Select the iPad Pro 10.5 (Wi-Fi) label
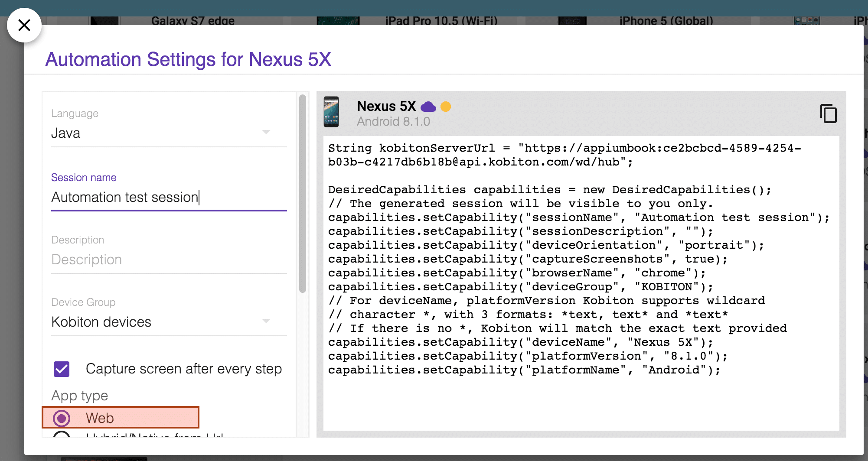This screenshot has width=868, height=461. pos(441,21)
